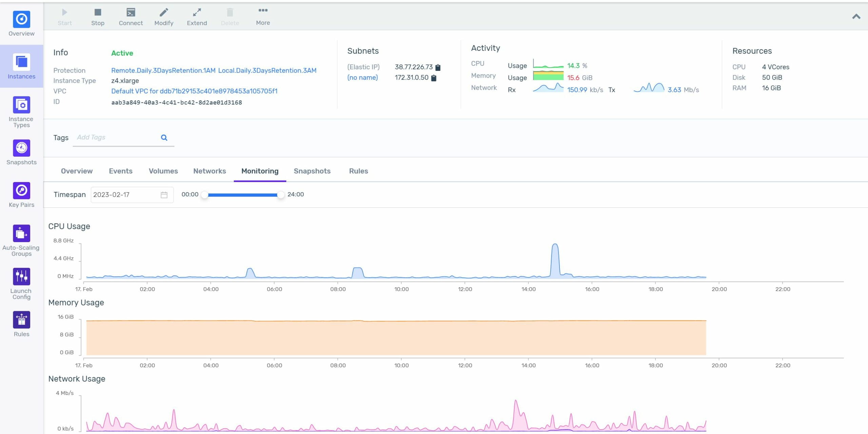Click the Network Usage chart title

77,379
